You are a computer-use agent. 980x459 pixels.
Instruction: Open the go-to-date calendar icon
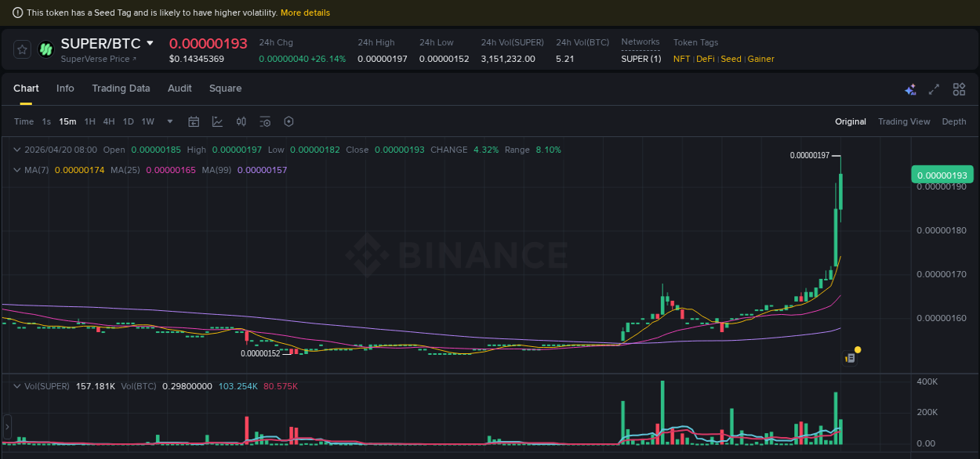pyautogui.click(x=194, y=121)
